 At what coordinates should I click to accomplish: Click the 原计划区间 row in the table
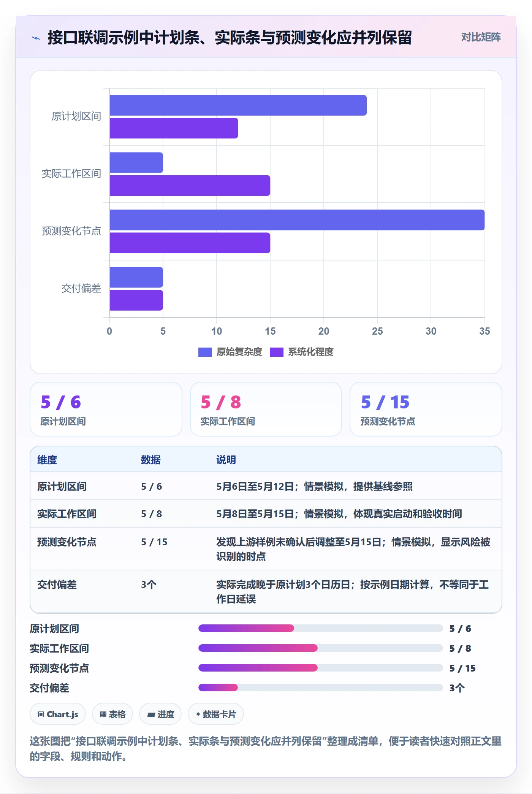[x=266, y=486]
